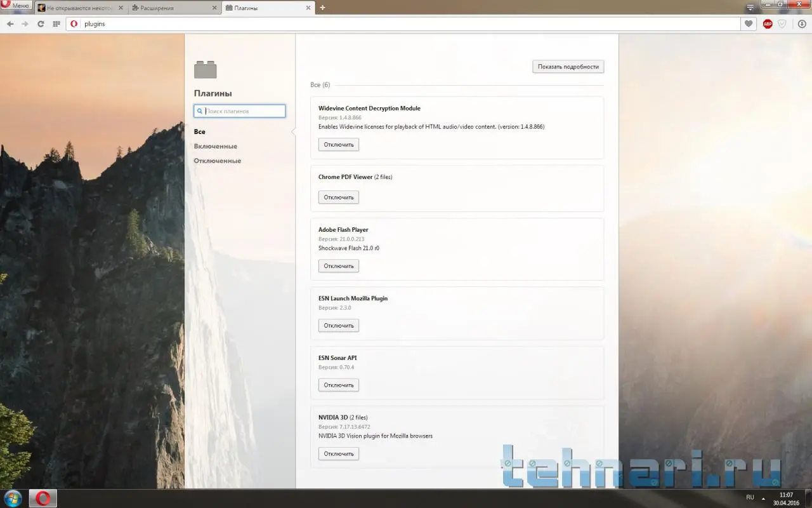Viewport: 812px width, 508px height.
Task: Filter plugins by Отключенные
Action: [218, 161]
